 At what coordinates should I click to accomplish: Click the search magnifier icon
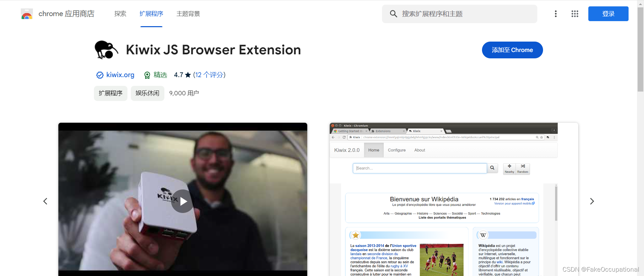click(393, 14)
